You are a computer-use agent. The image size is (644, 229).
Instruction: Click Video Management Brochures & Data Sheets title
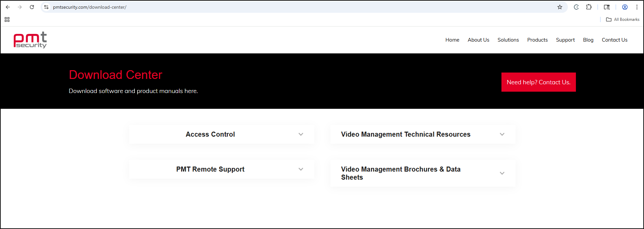401,173
